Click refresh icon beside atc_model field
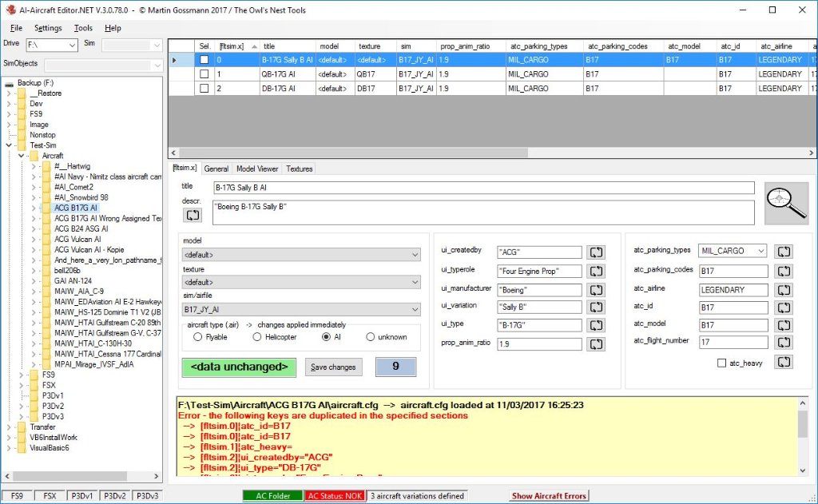Screen dimensions: 818x504 (x=784, y=325)
